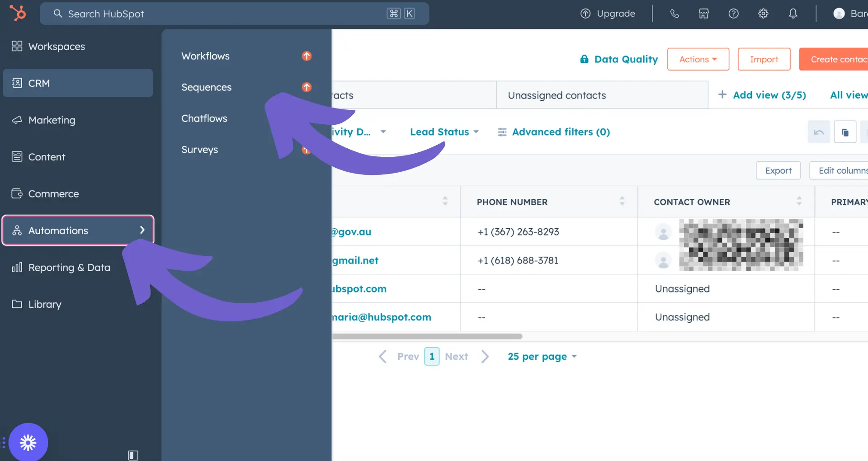Sort using the leftmost column sort arrows
This screenshot has width=868, height=461.
coord(445,201)
